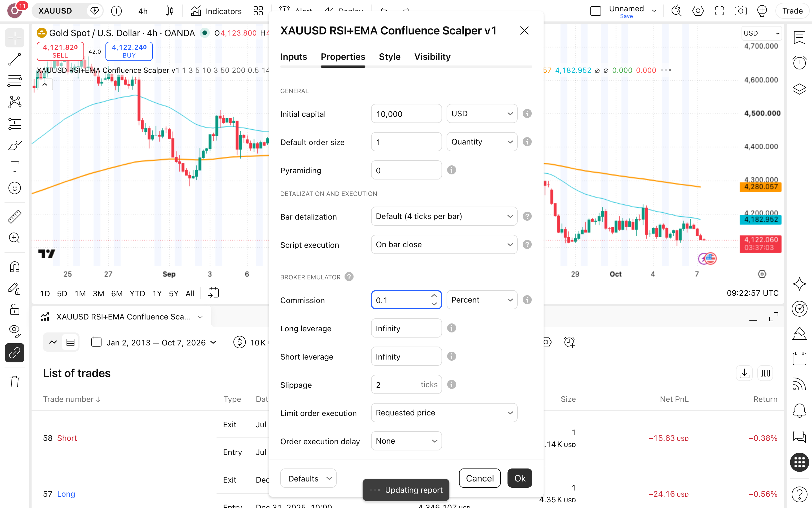Screen dimensions: 812x508
Task: Click the red SELL price button
Action: [x=60, y=51]
